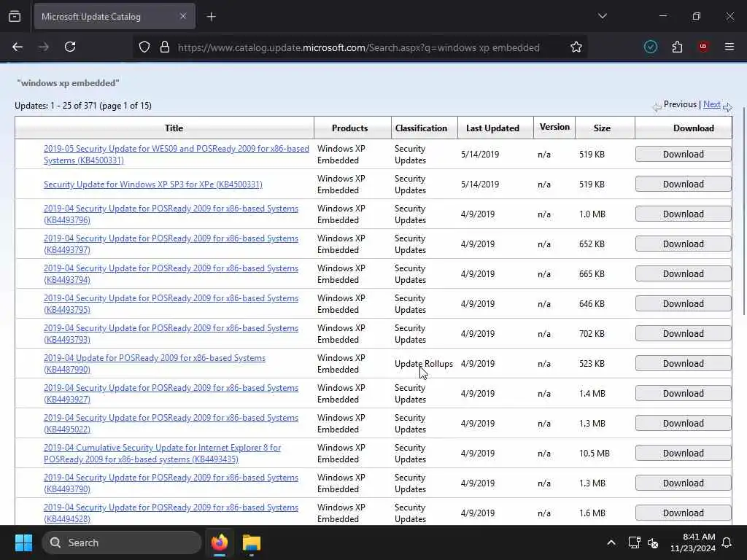Download update KB4494528 sized 1.6 MB
The image size is (747, 560).
(683, 513)
